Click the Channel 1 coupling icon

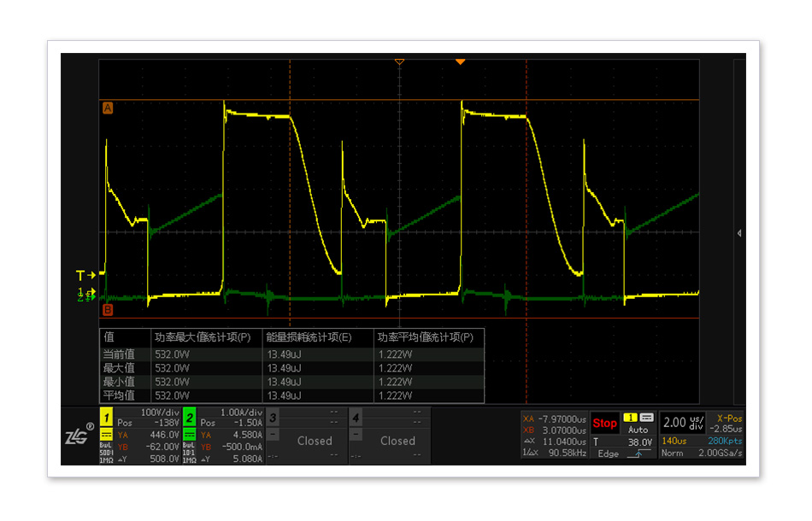[105, 435]
